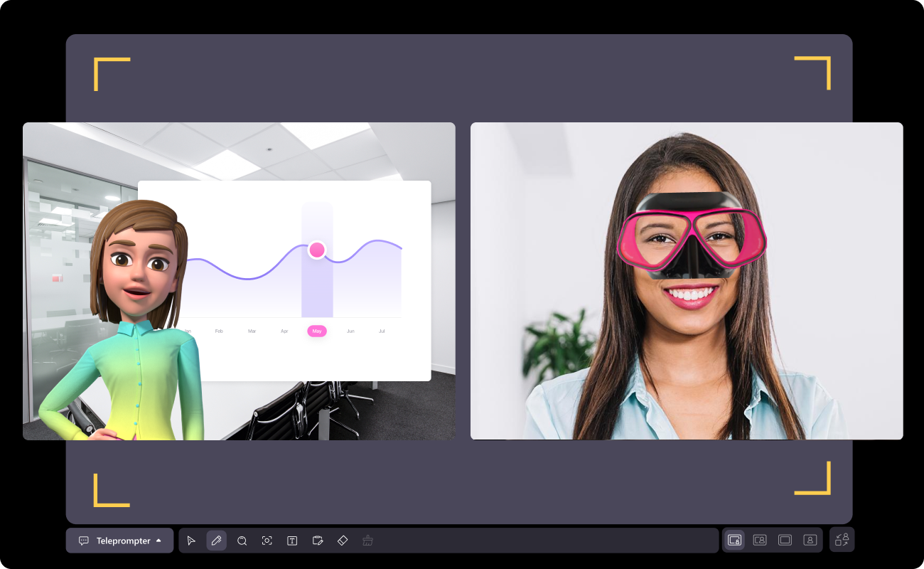Switch to screen-only layout
The width and height of the screenshot is (924, 569).
coord(785,540)
